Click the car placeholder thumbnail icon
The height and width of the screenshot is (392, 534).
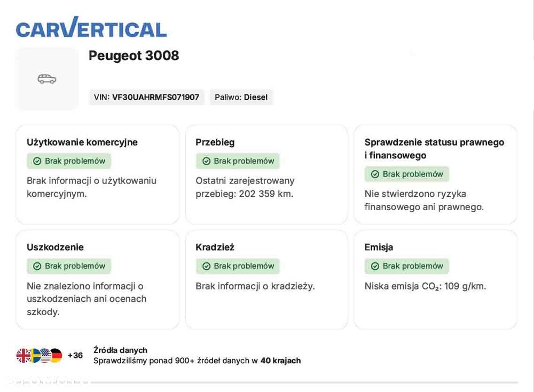point(47,79)
